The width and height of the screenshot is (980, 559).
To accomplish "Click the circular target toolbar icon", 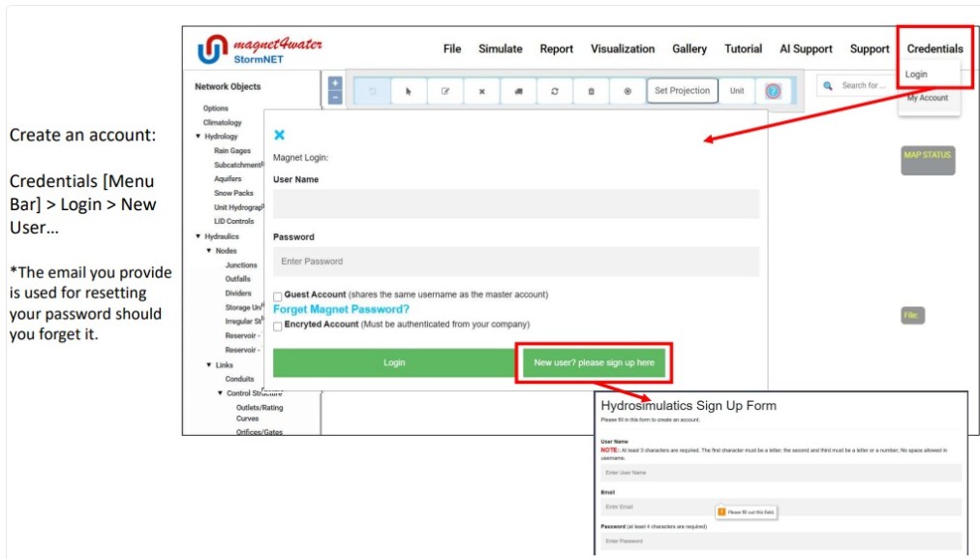I will [628, 91].
